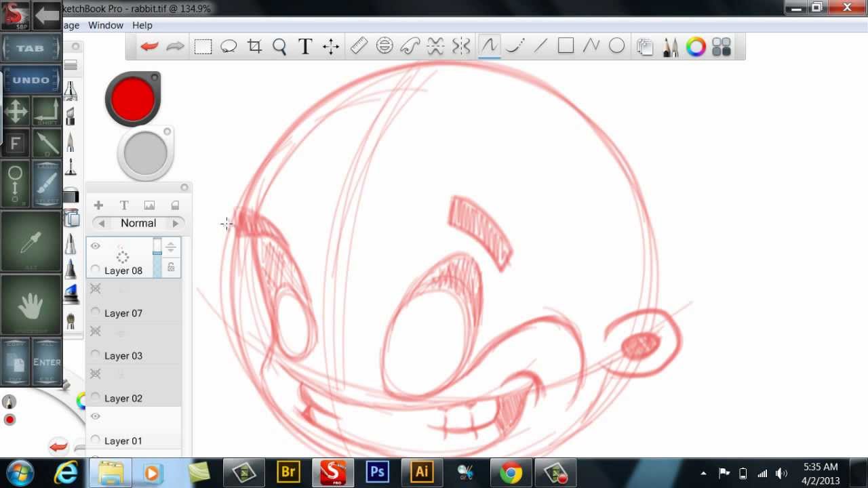Open the Color wheel picker
Screen dimensions: 868x488
(x=696, y=46)
